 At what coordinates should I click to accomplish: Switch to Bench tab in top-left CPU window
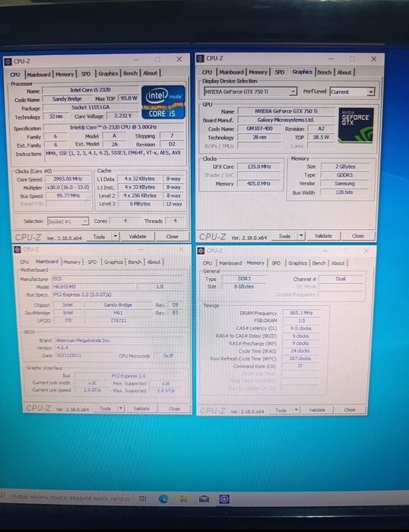(130, 73)
